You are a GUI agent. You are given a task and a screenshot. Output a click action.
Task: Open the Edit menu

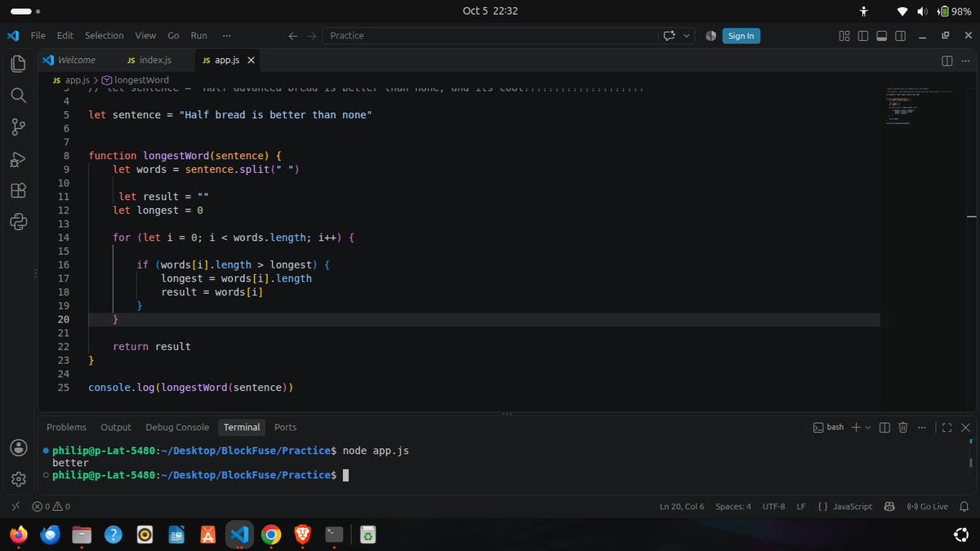(65, 36)
